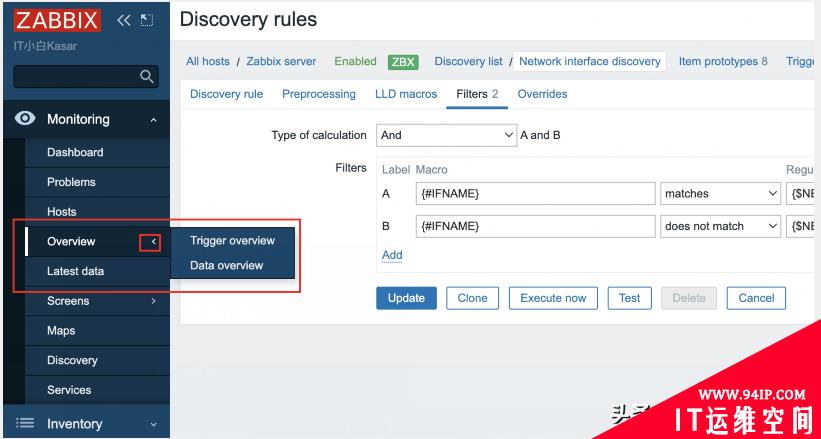
Task: Select Network interface discovery breadcrumb
Action: 590,61
